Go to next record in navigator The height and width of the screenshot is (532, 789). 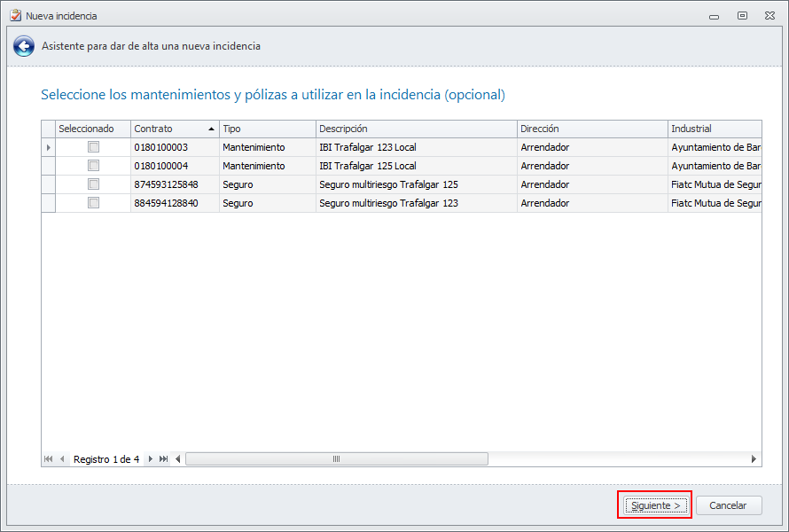point(151,459)
